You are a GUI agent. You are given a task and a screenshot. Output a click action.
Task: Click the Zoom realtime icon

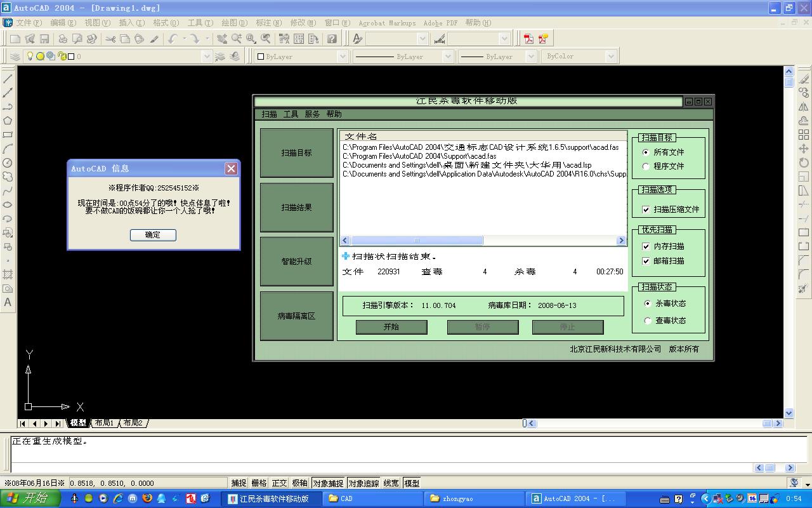pyautogui.click(x=237, y=39)
